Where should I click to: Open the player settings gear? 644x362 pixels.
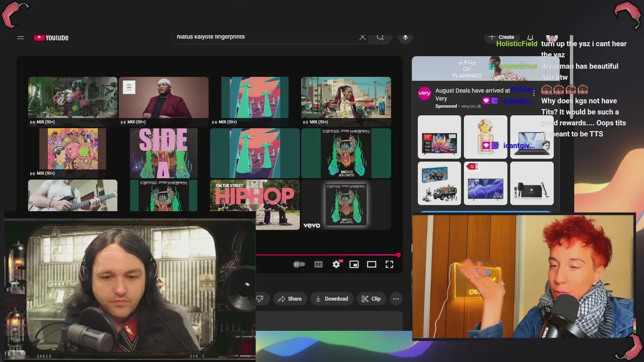pos(337,264)
